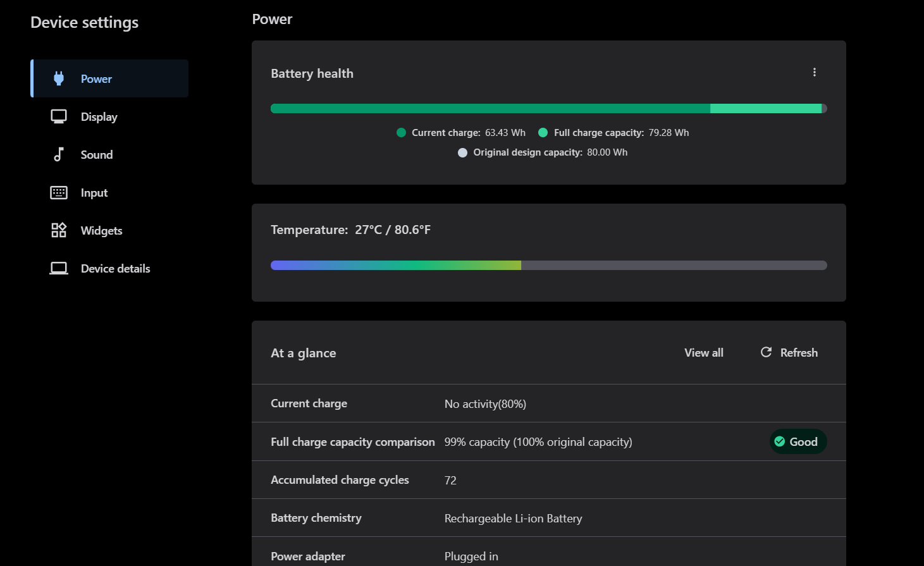Click the Device details laptop icon

click(59, 268)
